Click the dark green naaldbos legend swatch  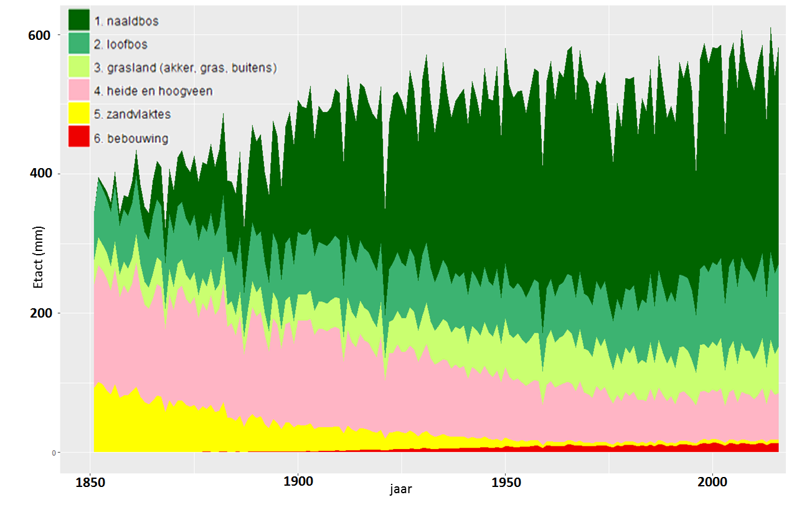tap(79, 21)
